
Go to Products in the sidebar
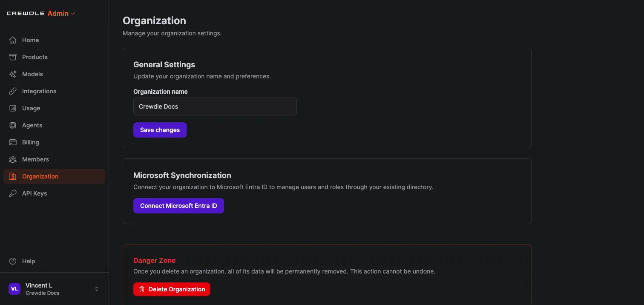54,57
